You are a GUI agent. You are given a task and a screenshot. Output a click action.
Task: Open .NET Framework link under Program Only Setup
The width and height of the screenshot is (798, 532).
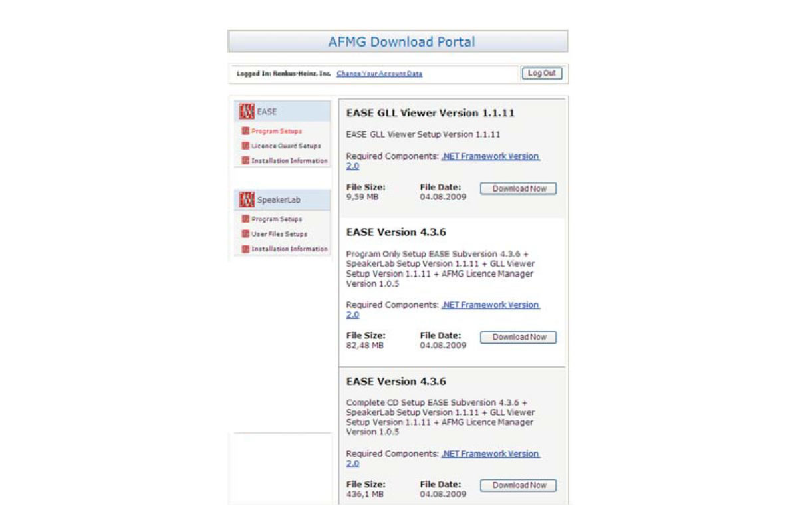coord(444,310)
